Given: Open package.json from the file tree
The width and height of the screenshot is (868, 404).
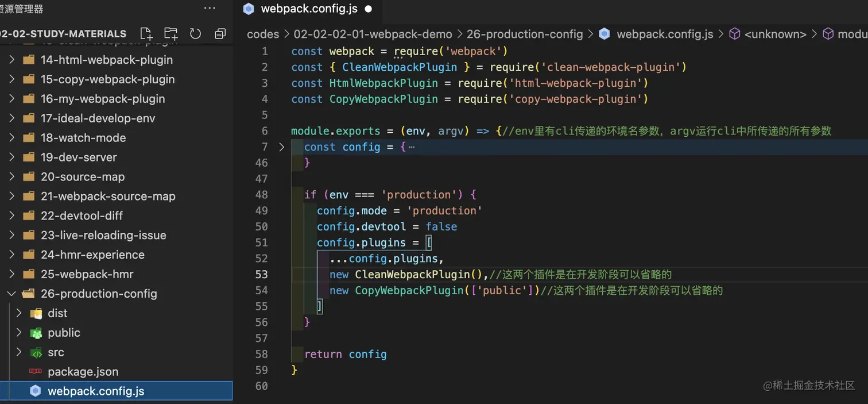Looking at the screenshot, I should tap(116, 372).
